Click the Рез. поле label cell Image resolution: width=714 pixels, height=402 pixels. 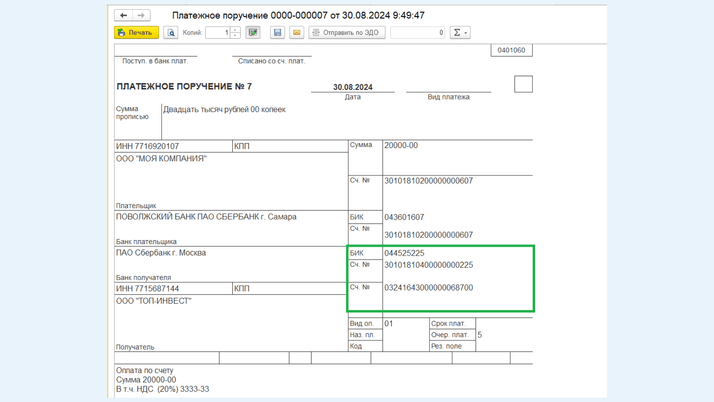pyautogui.click(x=452, y=346)
